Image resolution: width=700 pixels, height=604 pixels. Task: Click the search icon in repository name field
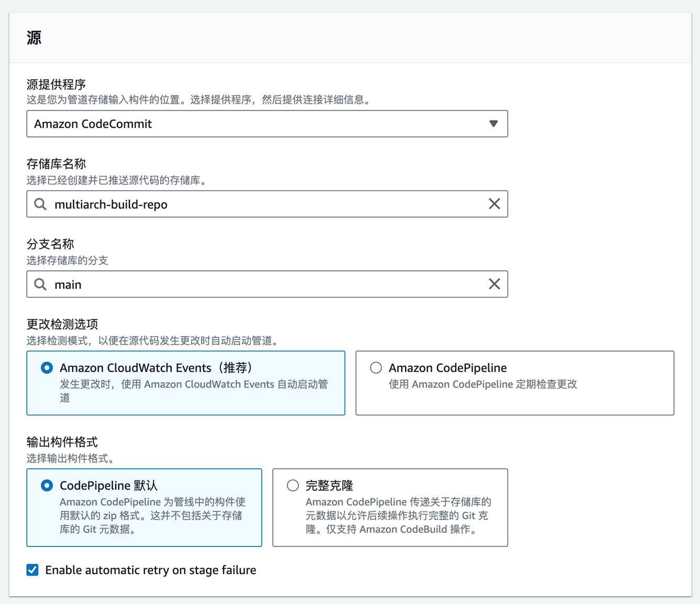point(40,204)
